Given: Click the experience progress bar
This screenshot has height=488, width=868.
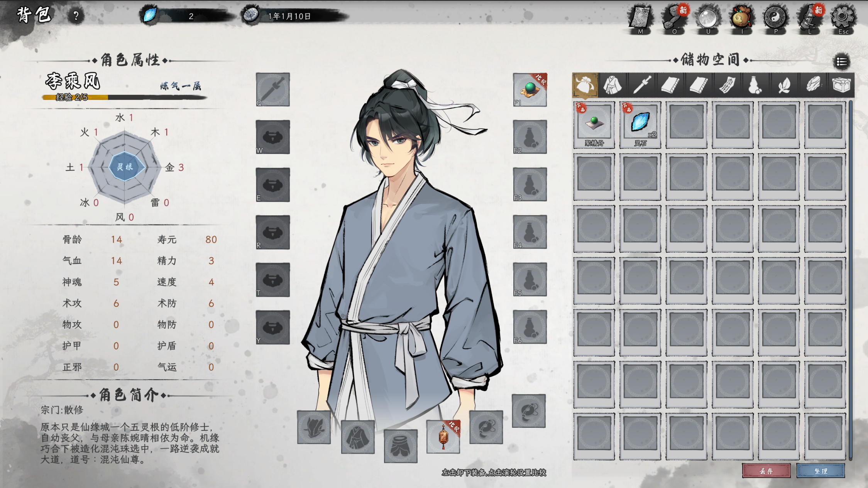Looking at the screenshot, I should tap(124, 97).
